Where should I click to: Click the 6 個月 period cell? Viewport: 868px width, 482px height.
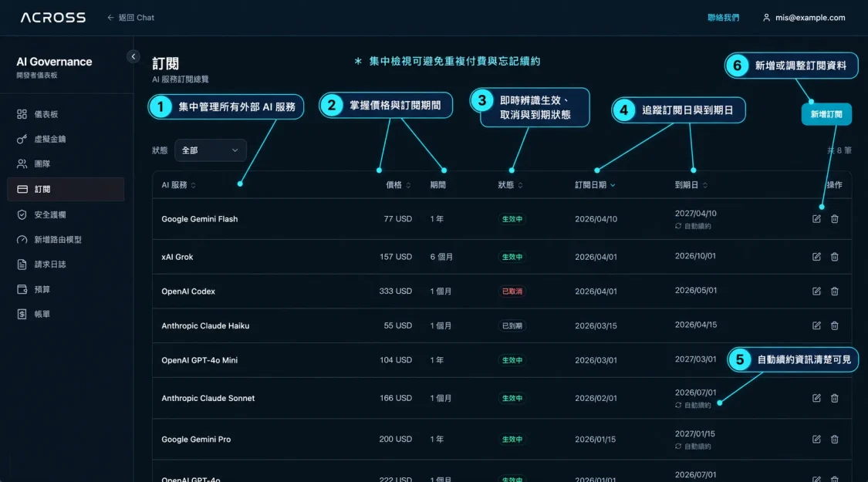[441, 257]
